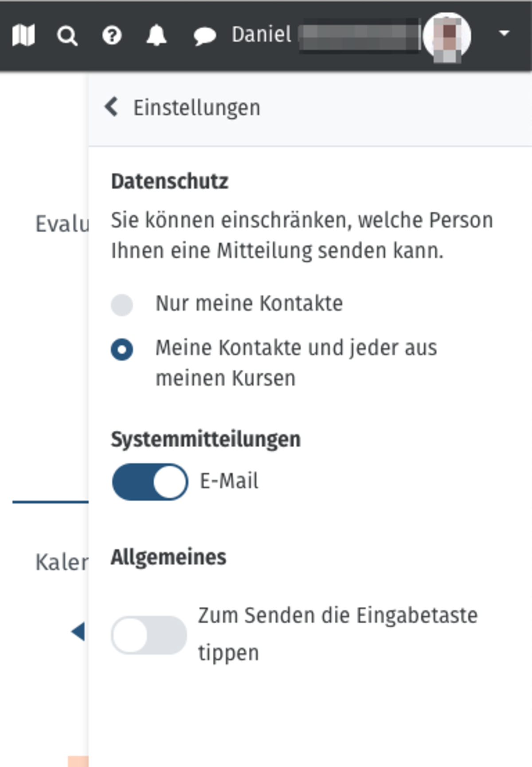Click the user avatar picture
The height and width of the screenshot is (767, 532).
point(447,36)
